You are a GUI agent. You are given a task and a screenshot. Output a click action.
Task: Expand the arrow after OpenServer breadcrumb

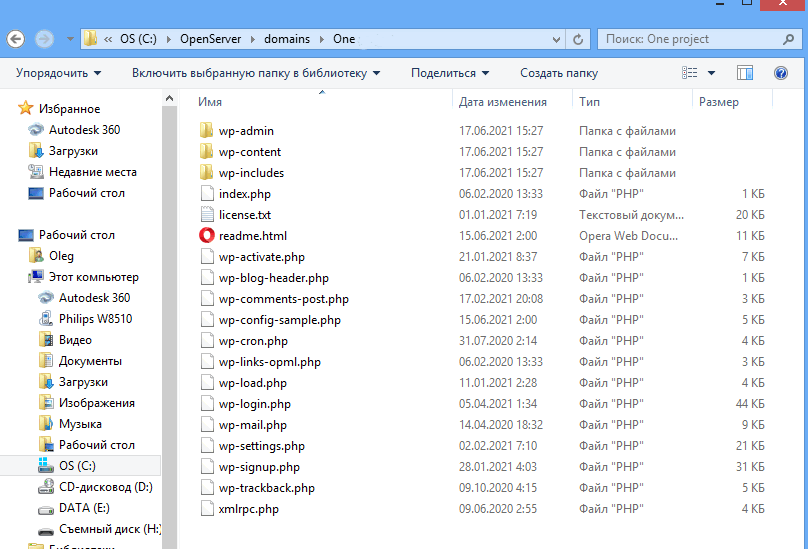[253, 39]
